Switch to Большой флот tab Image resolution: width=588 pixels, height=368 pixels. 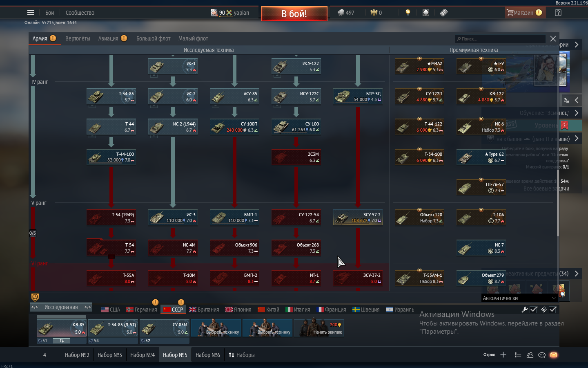153,38
